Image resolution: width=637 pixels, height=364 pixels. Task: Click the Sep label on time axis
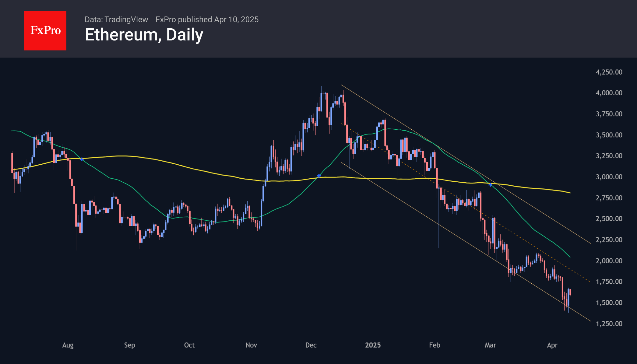point(129,345)
